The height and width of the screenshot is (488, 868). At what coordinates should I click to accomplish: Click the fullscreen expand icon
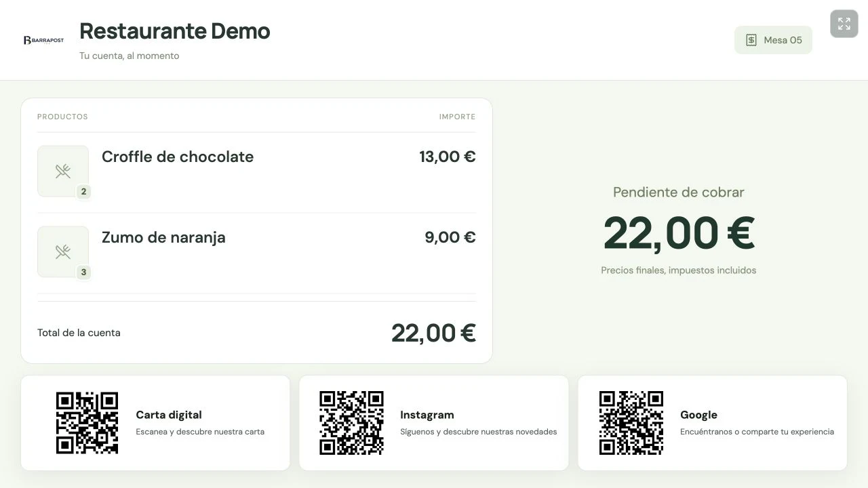pyautogui.click(x=844, y=24)
